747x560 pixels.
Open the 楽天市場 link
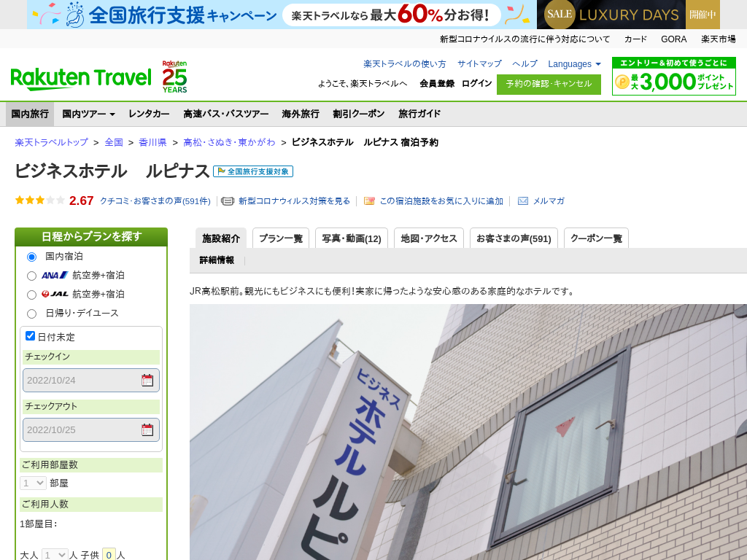pyautogui.click(x=718, y=39)
